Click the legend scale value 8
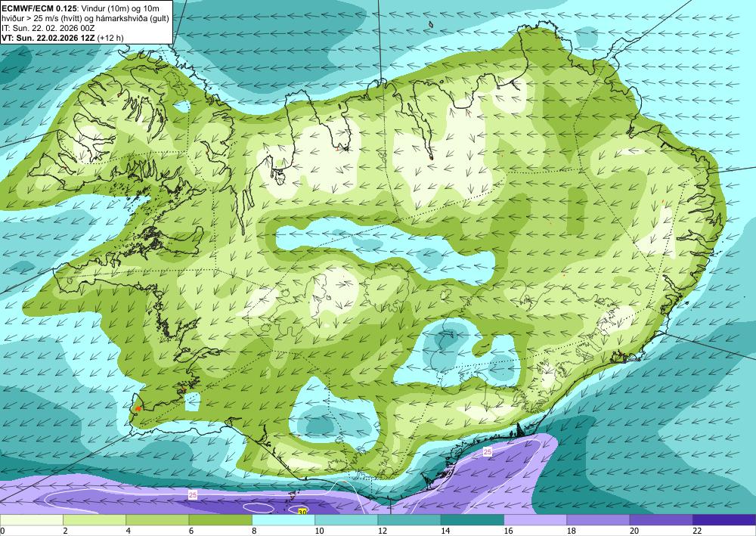The image size is (756, 536). [254, 531]
